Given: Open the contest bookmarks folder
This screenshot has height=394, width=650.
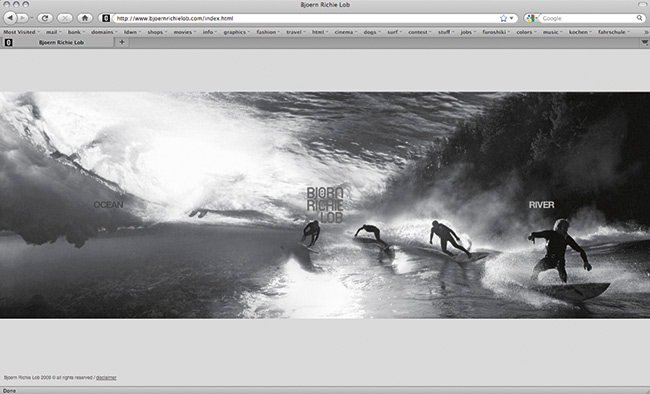Looking at the screenshot, I should coord(420,32).
